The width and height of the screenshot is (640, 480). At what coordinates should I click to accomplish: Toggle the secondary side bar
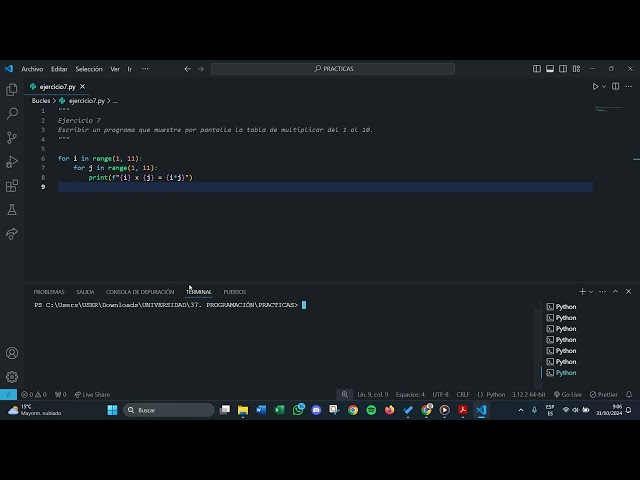tap(563, 69)
